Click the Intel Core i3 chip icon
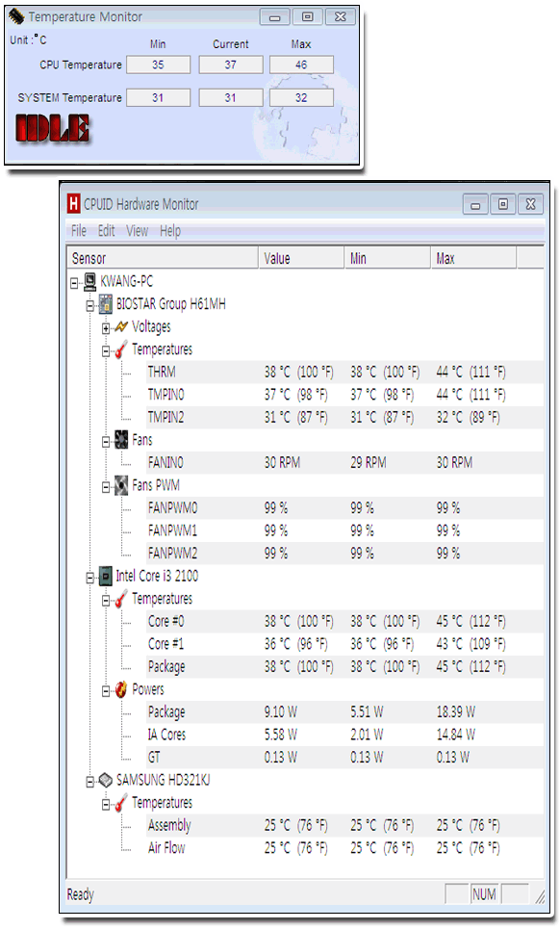 tap(105, 576)
